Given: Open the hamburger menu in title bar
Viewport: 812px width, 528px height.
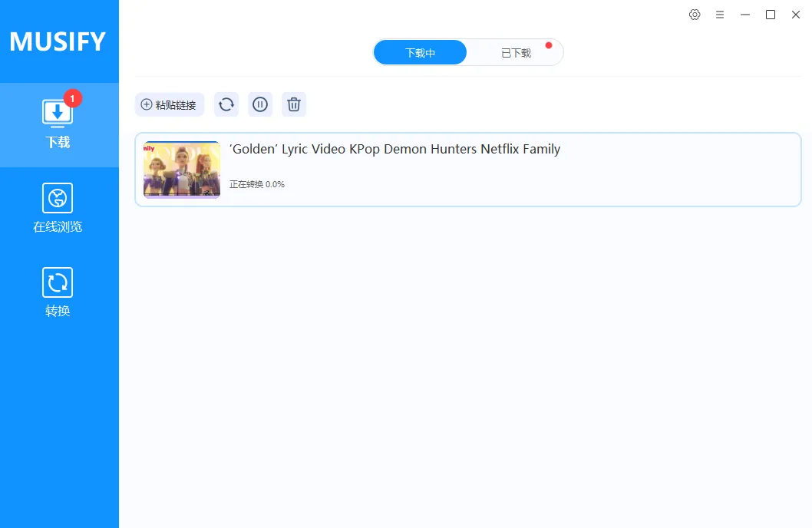Looking at the screenshot, I should click(x=720, y=15).
